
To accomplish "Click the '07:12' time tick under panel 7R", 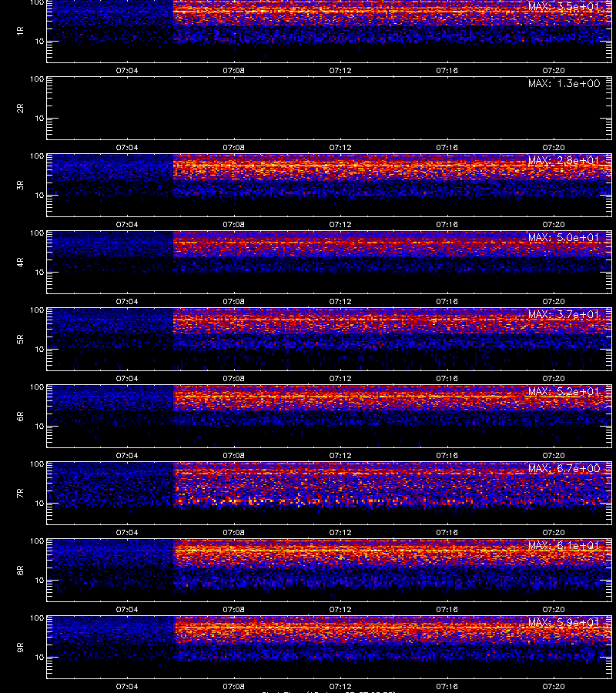I will point(340,532).
